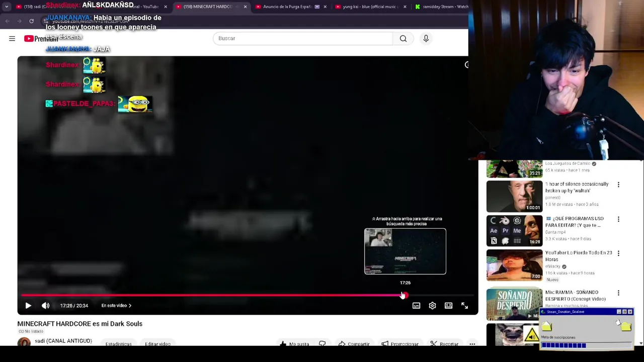Dislike the video thumbs down
This screenshot has width=644, height=362.
[x=322, y=344]
